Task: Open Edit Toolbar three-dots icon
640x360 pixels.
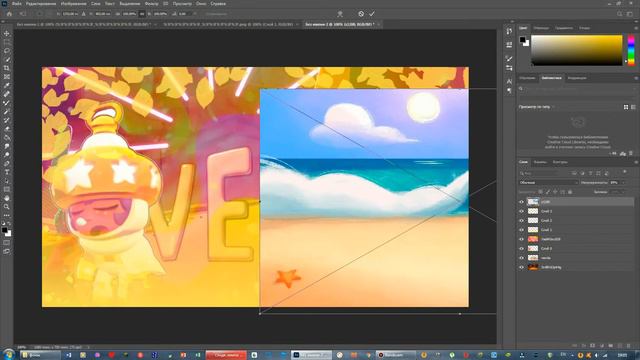Action: [7, 215]
